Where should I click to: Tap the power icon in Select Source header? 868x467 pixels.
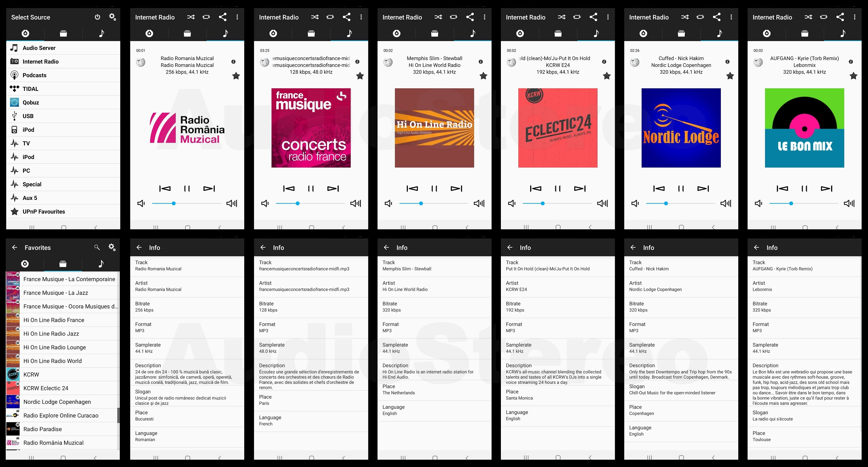coord(97,17)
